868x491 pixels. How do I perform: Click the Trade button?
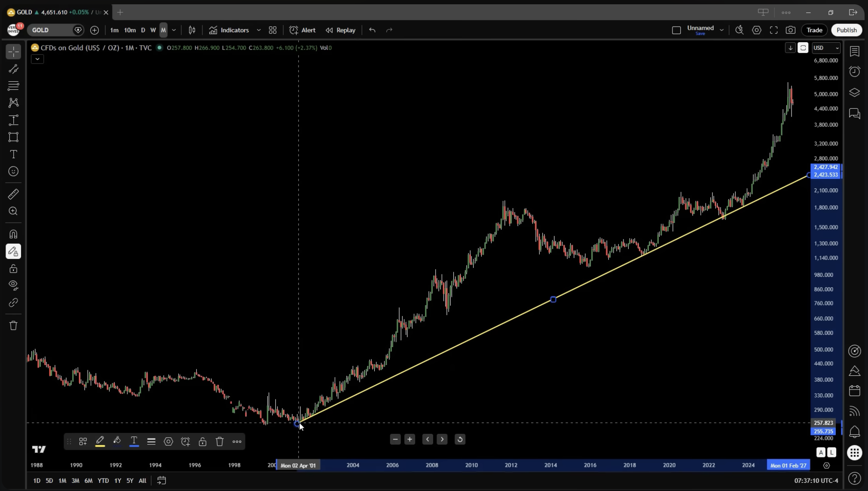pyautogui.click(x=814, y=30)
